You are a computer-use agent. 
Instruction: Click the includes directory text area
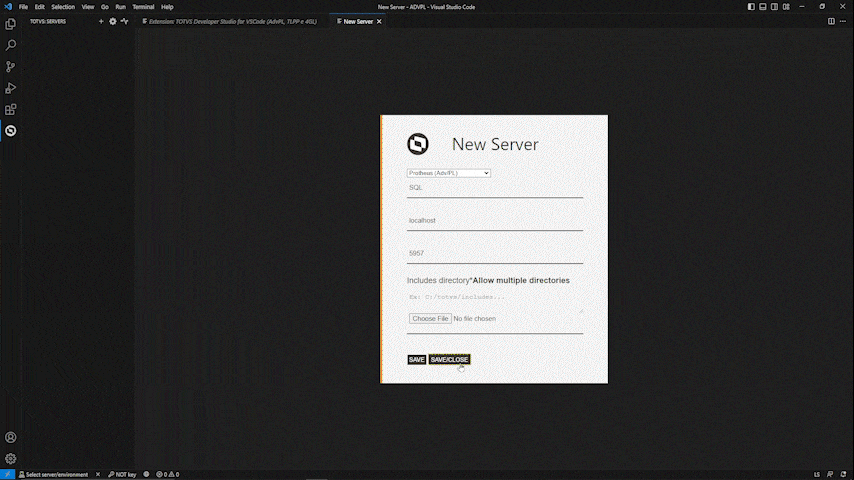pos(495,301)
